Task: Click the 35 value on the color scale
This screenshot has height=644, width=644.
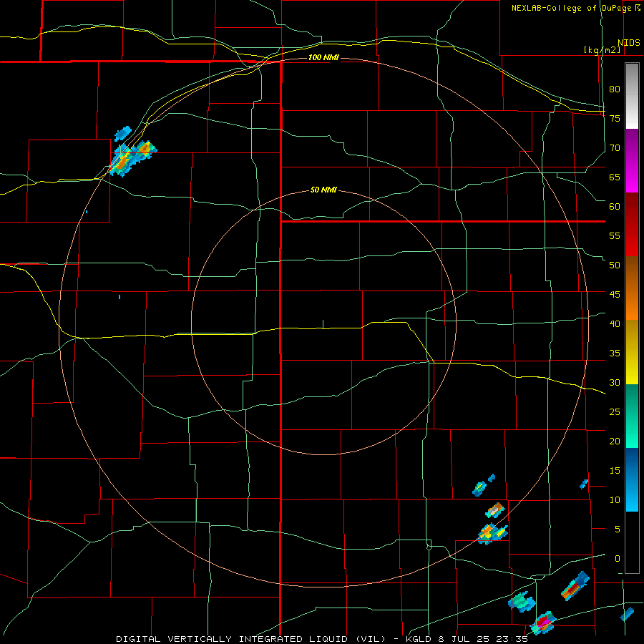Action: pos(615,353)
